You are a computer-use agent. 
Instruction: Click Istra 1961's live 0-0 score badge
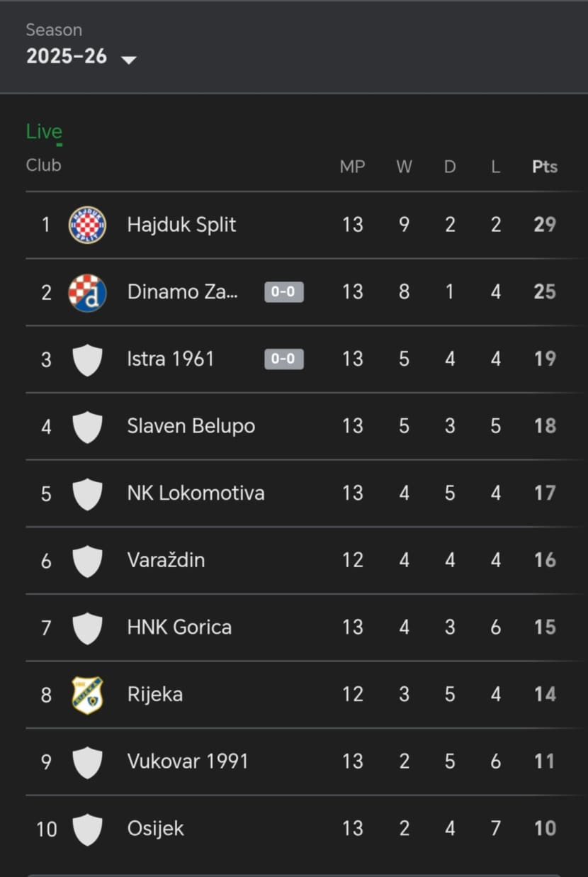pyautogui.click(x=284, y=359)
